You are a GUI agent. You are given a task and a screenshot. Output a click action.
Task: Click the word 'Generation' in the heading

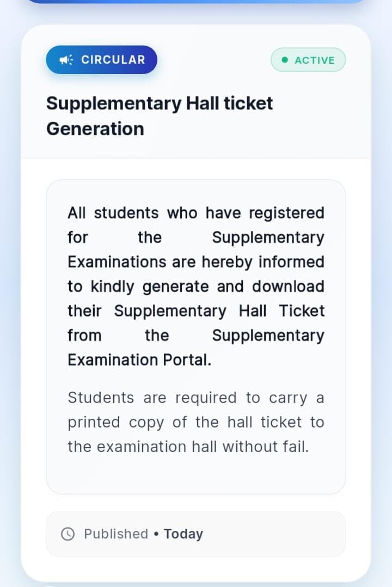point(95,129)
